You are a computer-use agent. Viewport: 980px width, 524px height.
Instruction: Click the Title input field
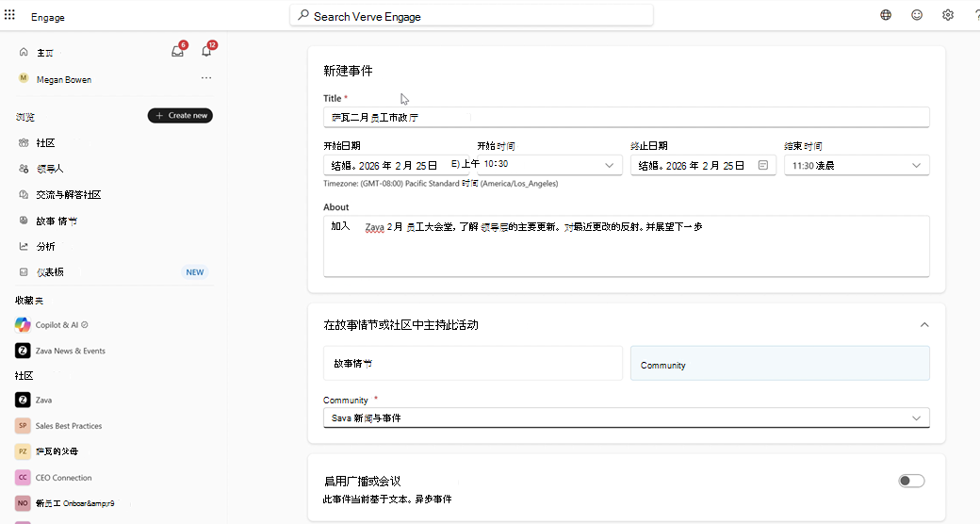(627, 117)
